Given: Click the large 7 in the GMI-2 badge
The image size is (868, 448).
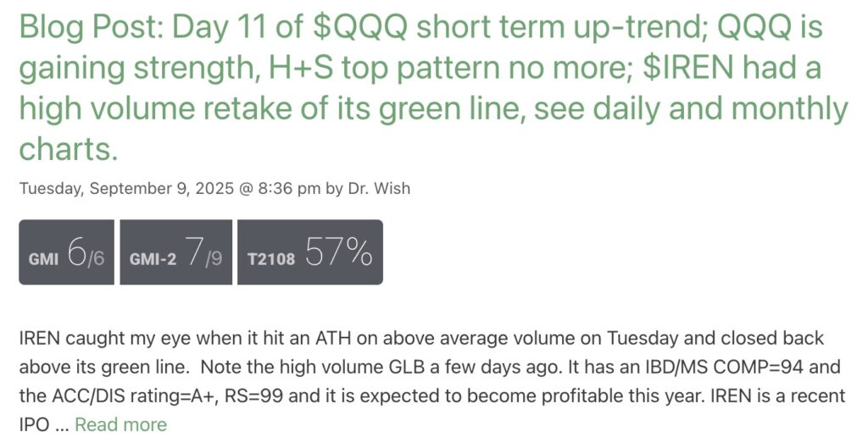Looking at the screenshot, I should pyautogui.click(x=194, y=252).
